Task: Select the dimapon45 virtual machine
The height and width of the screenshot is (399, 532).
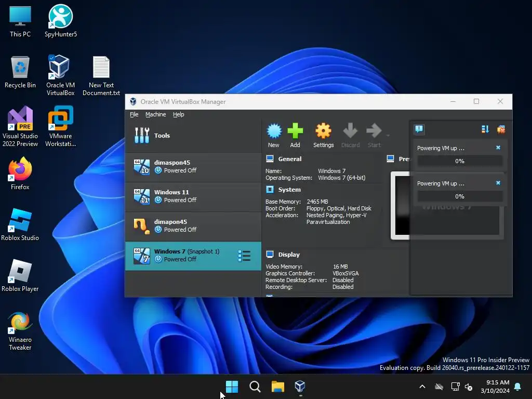Action: [193, 226]
